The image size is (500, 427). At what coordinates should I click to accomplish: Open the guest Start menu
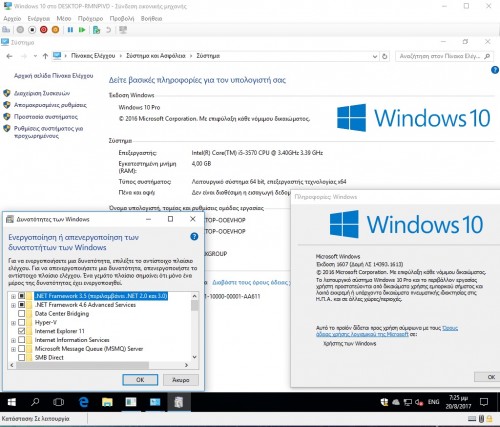point(12,402)
